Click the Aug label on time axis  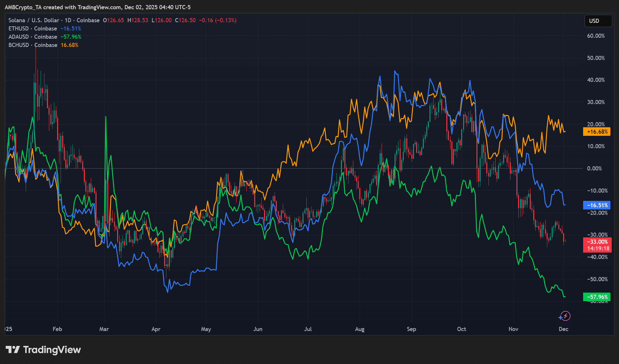[x=360, y=329]
